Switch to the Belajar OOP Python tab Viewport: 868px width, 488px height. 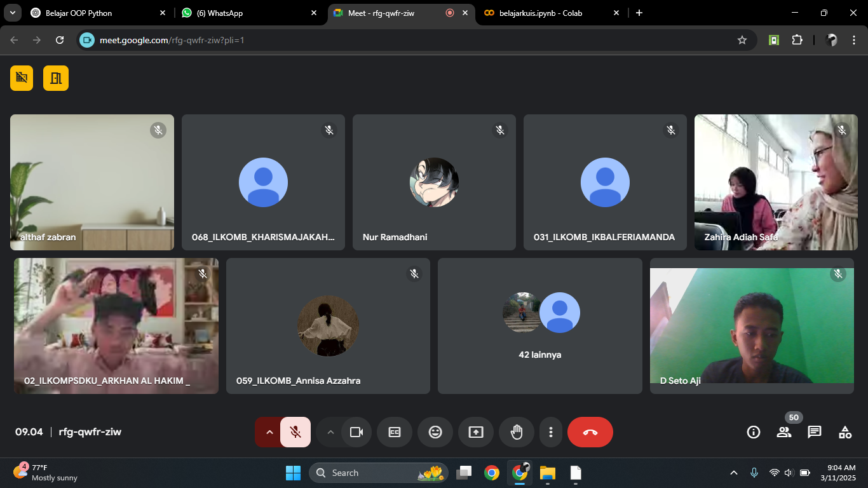[97, 13]
